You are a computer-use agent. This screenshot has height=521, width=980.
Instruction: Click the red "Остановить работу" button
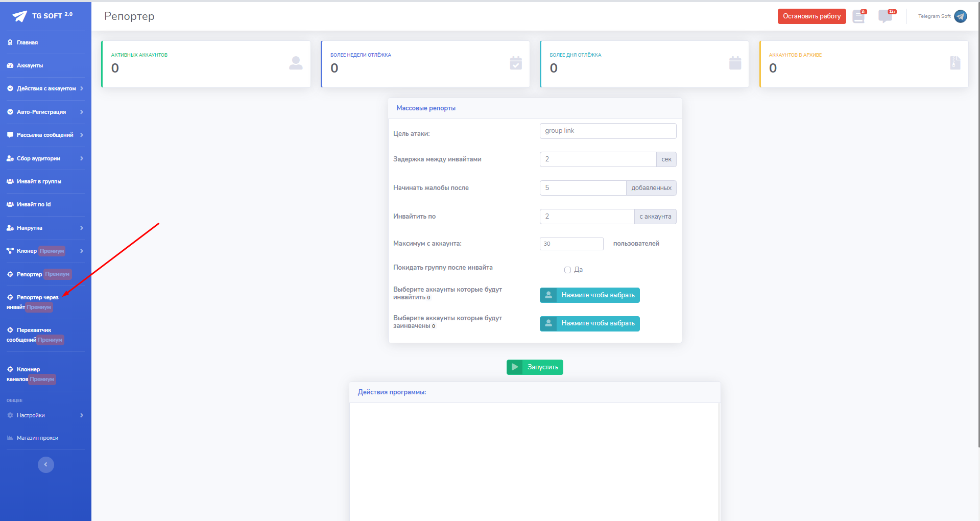(x=811, y=16)
